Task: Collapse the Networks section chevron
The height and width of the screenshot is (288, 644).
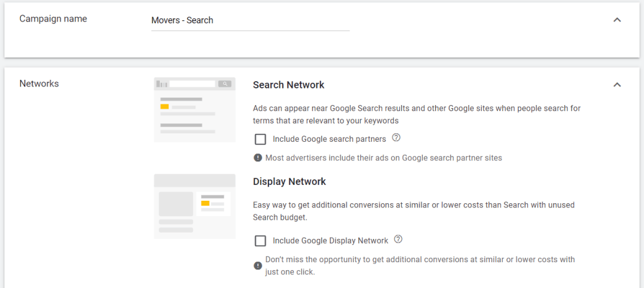Action: point(617,85)
